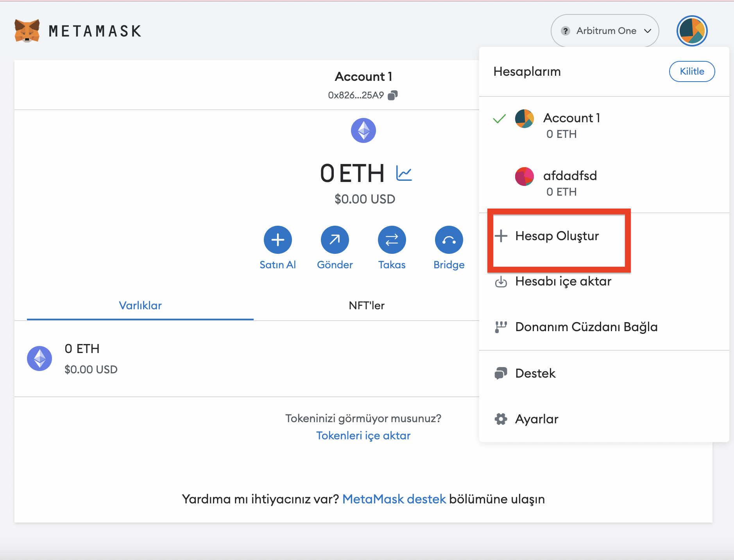The height and width of the screenshot is (560, 734).
Task: Click the ETH token icon in asset list
Action: 39,358
